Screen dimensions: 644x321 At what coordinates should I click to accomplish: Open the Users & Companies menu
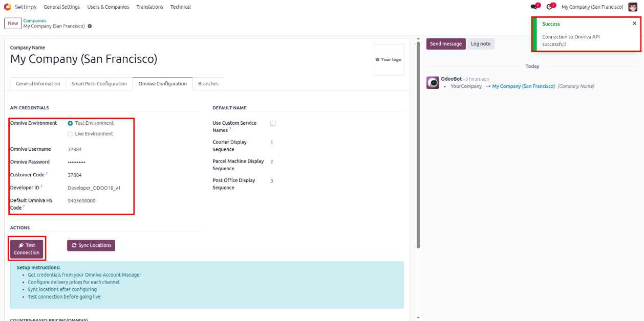pyautogui.click(x=108, y=7)
